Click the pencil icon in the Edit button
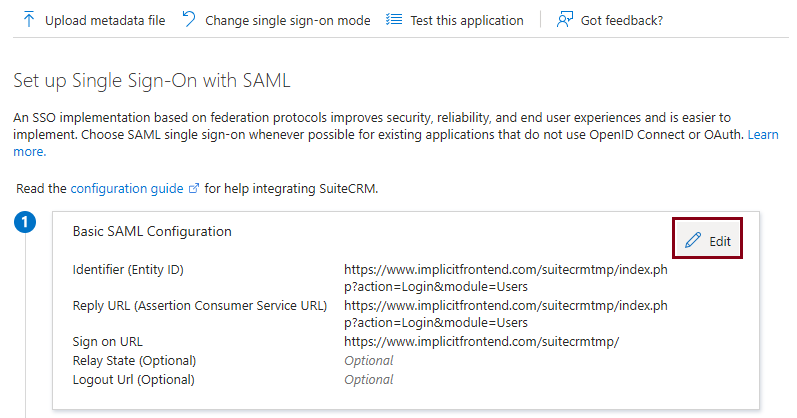 [x=693, y=240]
